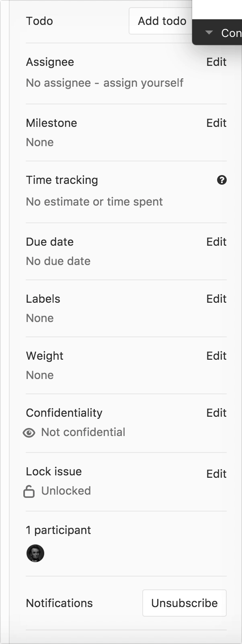Click the Not confidential status text
Screen dimensions: 242x644
(83, 432)
